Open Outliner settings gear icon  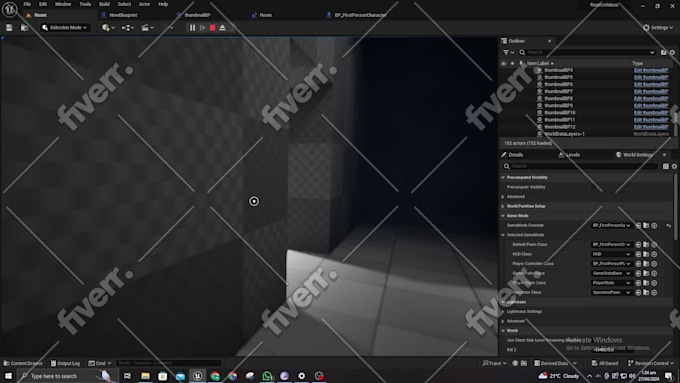pyautogui.click(x=673, y=52)
